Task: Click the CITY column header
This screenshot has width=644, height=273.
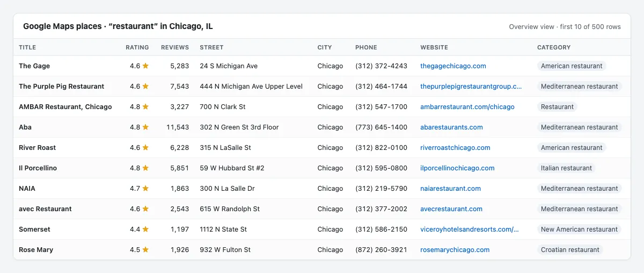Action: pyautogui.click(x=325, y=47)
